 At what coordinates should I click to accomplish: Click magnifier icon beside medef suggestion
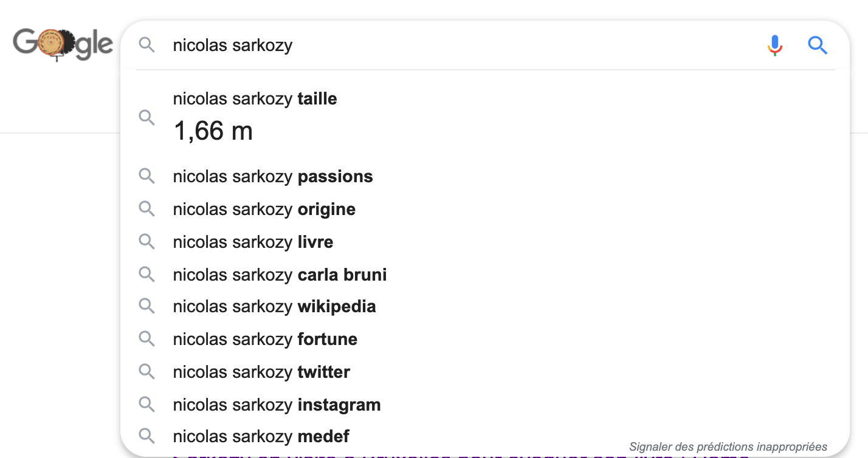146,436
